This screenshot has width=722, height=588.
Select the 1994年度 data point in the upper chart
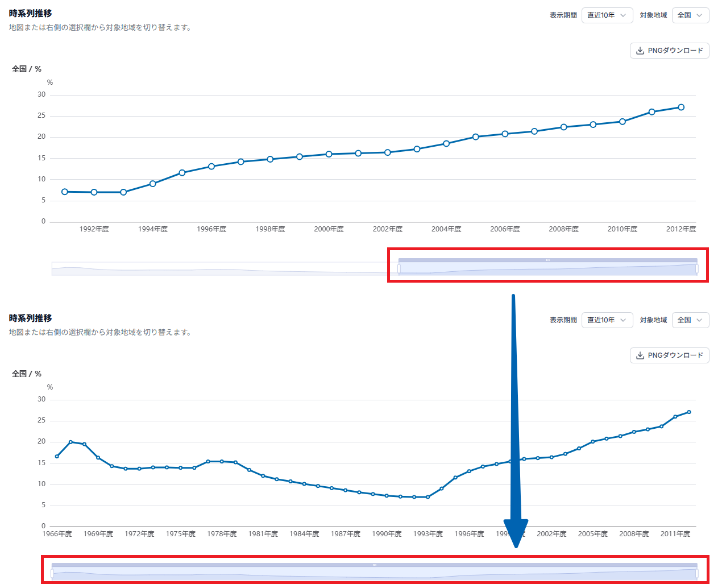point(153,184)
